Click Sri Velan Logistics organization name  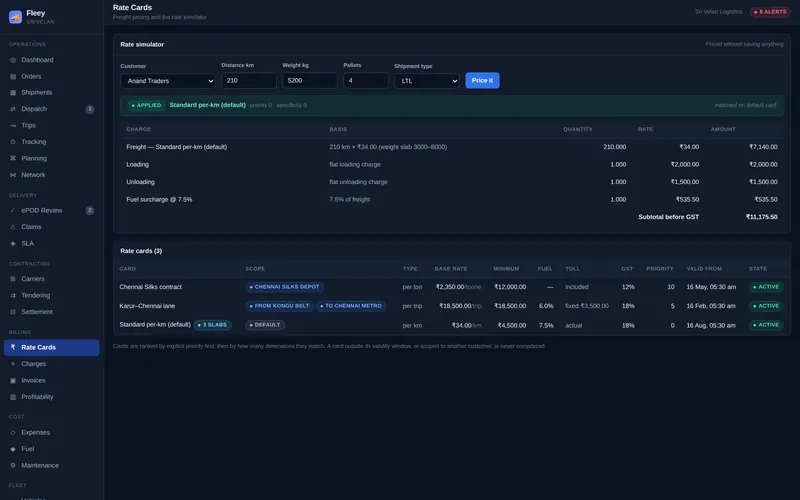(718, 12)
